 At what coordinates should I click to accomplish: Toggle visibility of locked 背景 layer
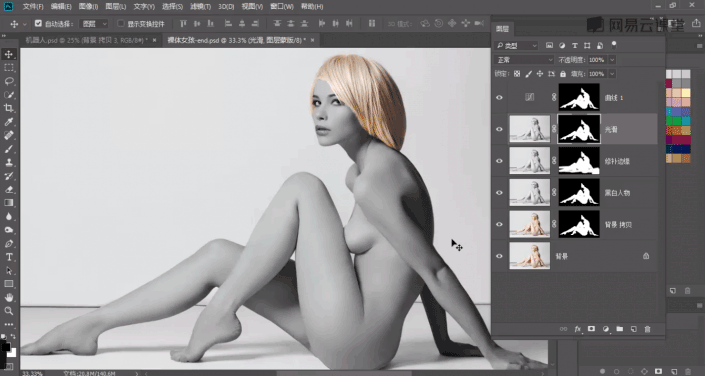[x=499, y=256]
